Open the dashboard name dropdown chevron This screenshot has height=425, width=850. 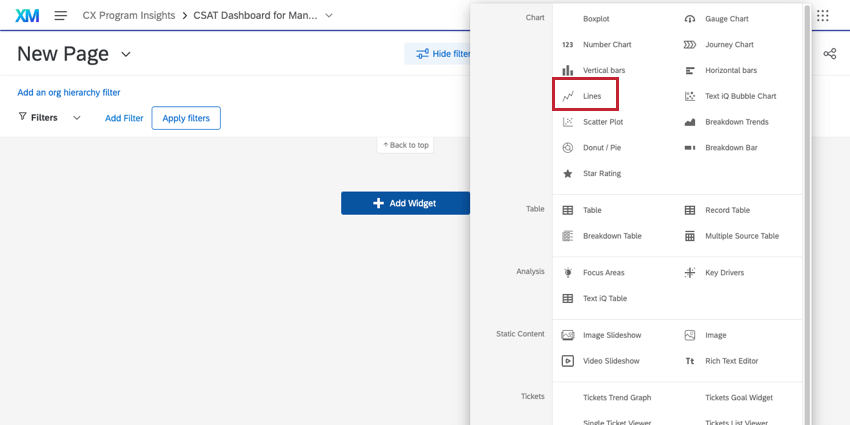coord(330,16)
